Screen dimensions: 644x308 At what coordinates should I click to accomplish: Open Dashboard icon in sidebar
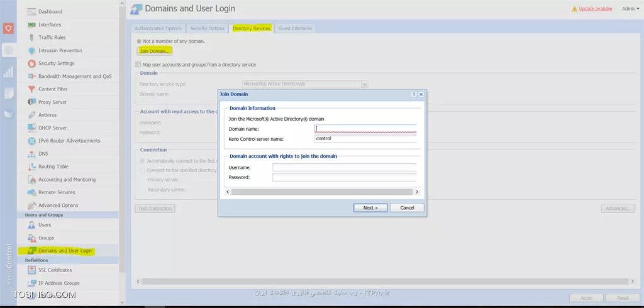32,11
